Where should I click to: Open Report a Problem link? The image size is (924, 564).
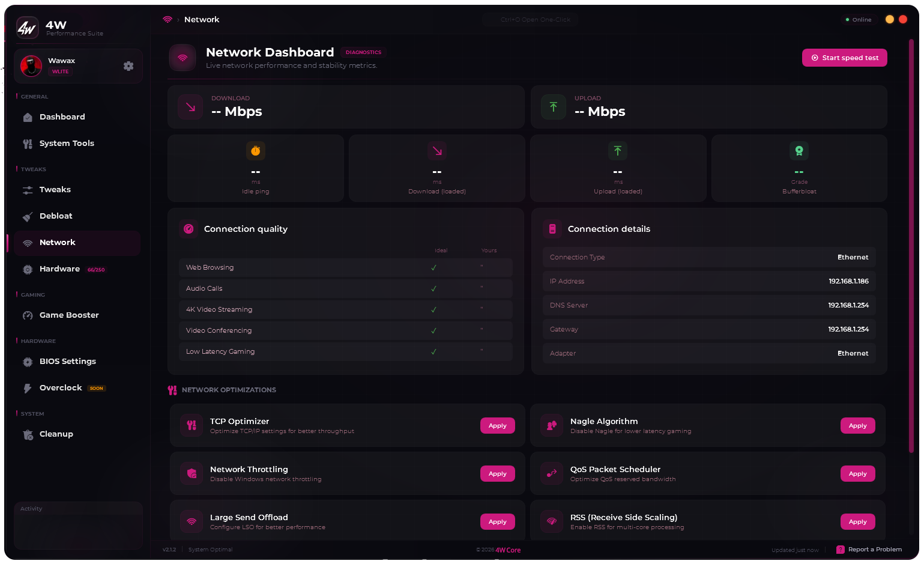[869, 550]
